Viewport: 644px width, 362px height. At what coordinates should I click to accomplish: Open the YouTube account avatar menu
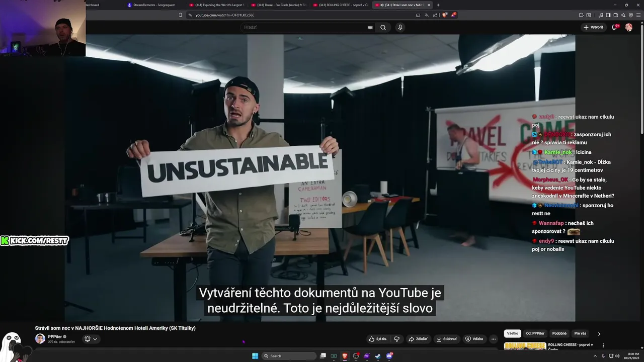click(x=628, y=27)
